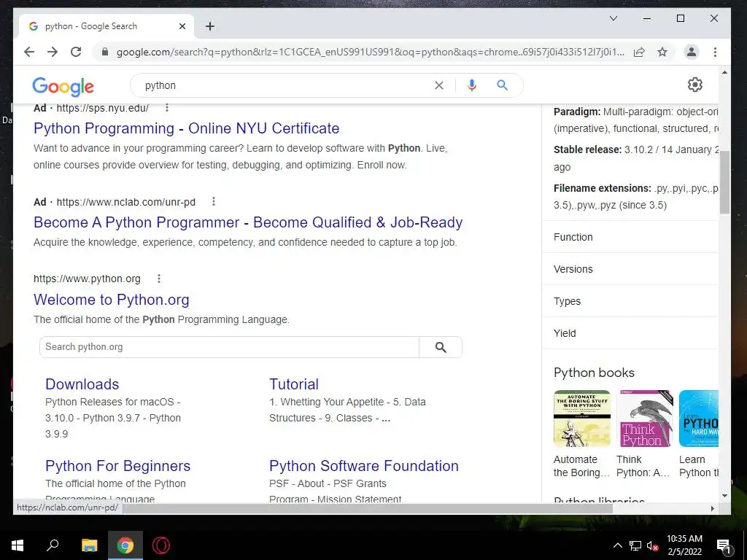Bookmark this page with the star icon

pos(662,52)
